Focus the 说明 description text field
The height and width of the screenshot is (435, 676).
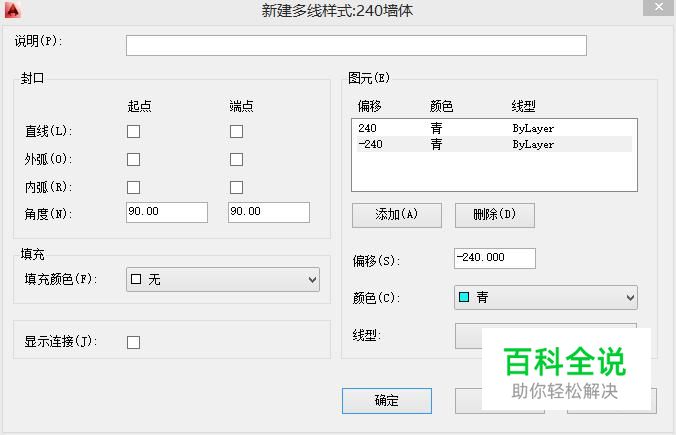pyautogui.click(x=356, y=45)
